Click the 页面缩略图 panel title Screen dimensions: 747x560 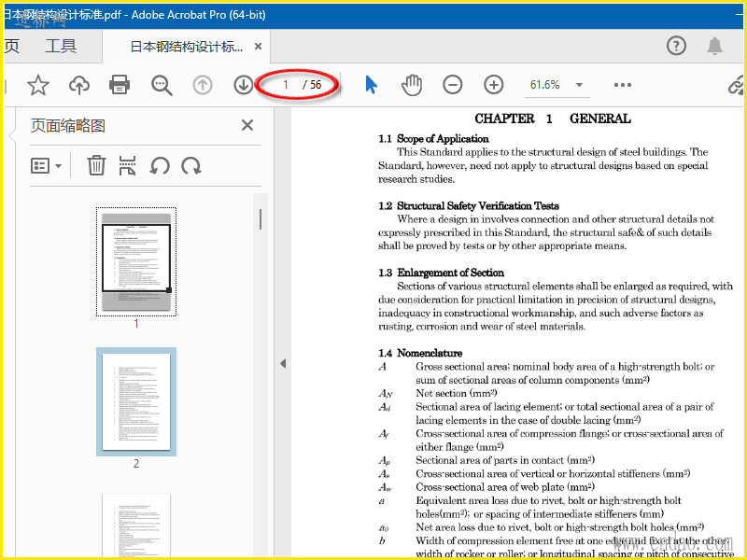tap(67, 126)
